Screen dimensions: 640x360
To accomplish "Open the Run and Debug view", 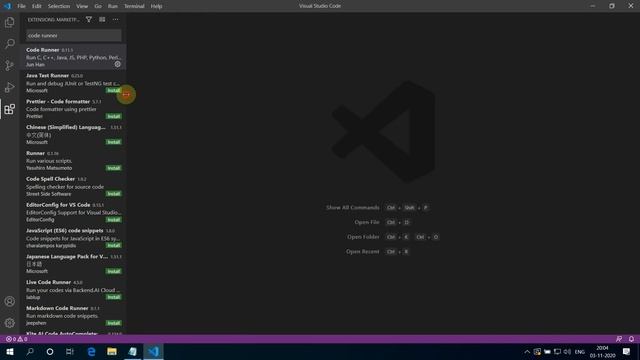I will click(x=9, y=87).
